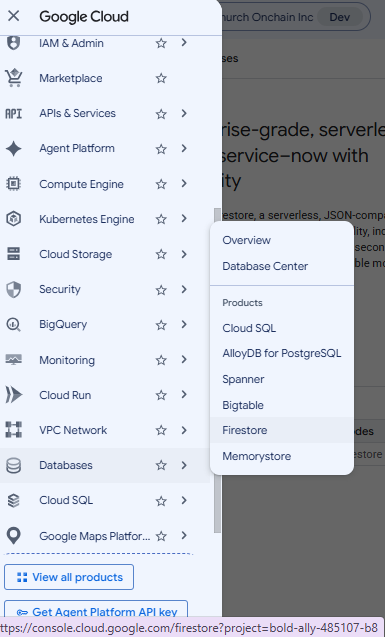Expand the Kubernetes Engine submenu chevron
The image size is (385, 637).
point(184,219)
